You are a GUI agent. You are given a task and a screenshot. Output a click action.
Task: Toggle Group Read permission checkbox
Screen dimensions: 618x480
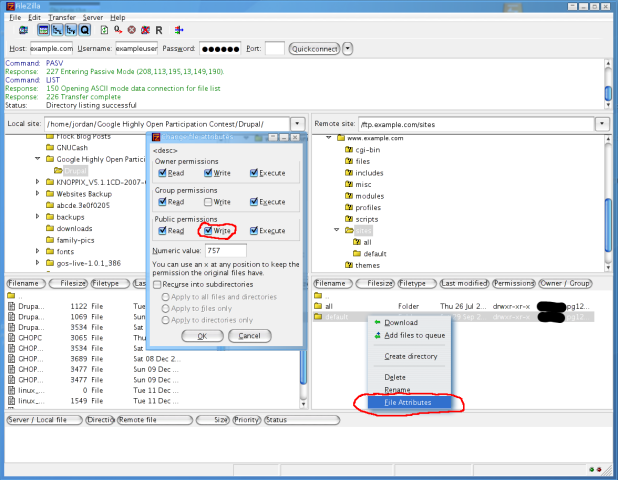[162, 201]
